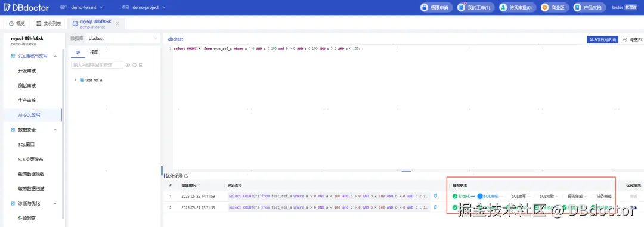Copy SQL statement of first record

(x=435, y=196)
